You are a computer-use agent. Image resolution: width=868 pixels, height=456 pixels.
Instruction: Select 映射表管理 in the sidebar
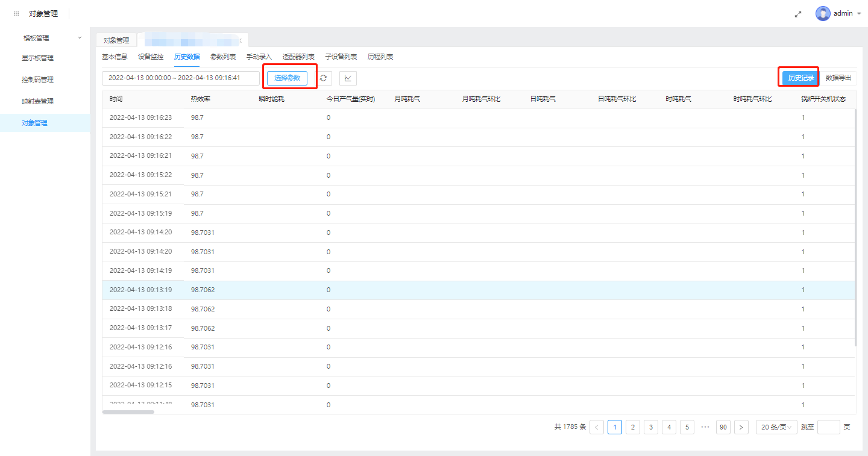tap(37, 101)
